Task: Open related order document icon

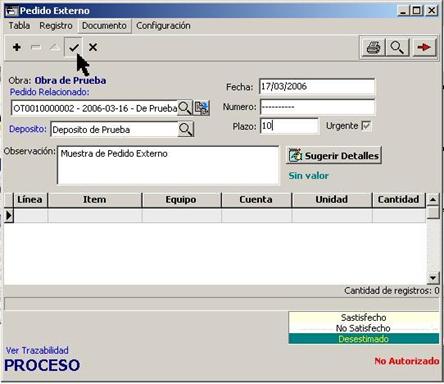Action: (201, 108)
